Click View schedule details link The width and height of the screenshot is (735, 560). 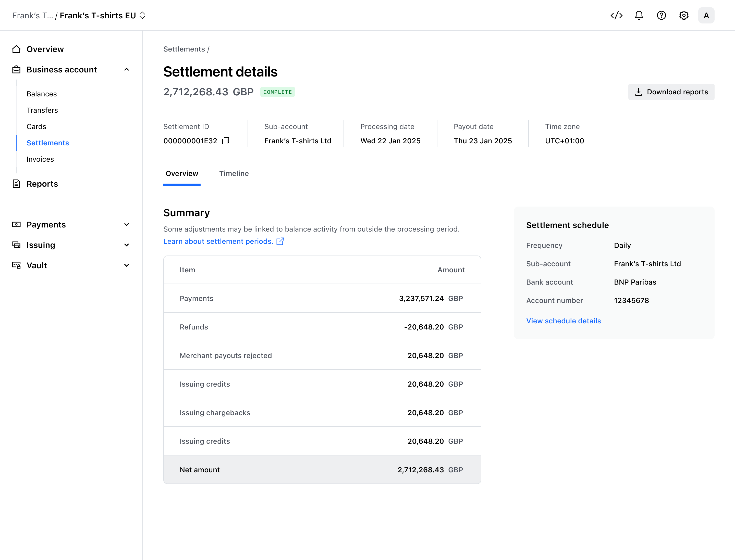tap(563, 321)
